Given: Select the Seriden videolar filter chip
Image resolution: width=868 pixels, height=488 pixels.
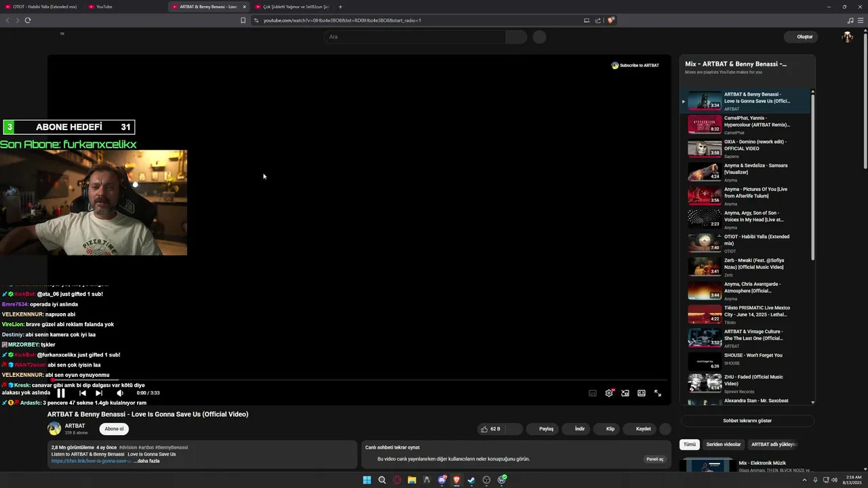Looking at the screenshot, I should tap(724, 445).
